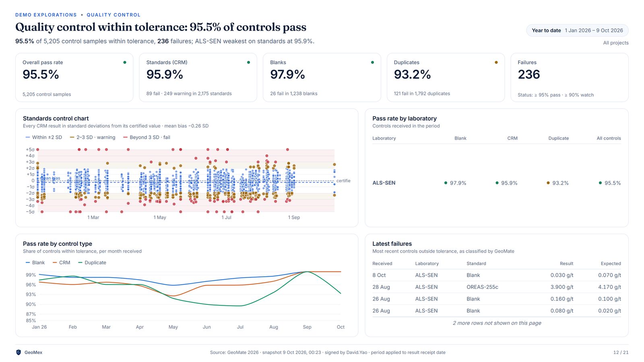Toggle the Duplicate line in control type legend

(92, 263)
